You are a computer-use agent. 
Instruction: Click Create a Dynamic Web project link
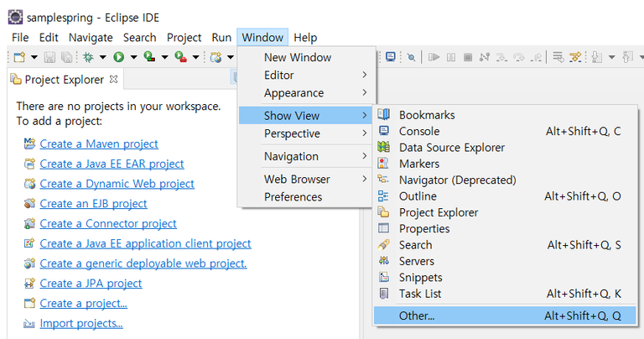click(x=117, y=184)
